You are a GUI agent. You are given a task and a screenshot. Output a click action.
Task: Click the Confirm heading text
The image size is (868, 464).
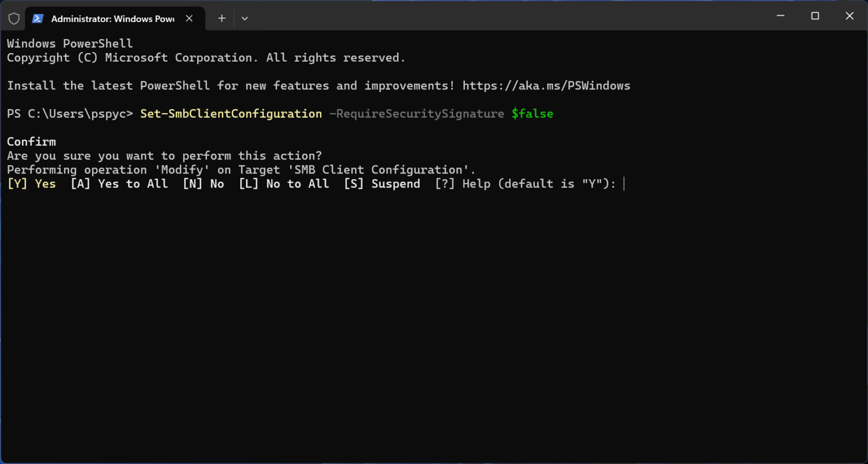click(x=31, y=141)
